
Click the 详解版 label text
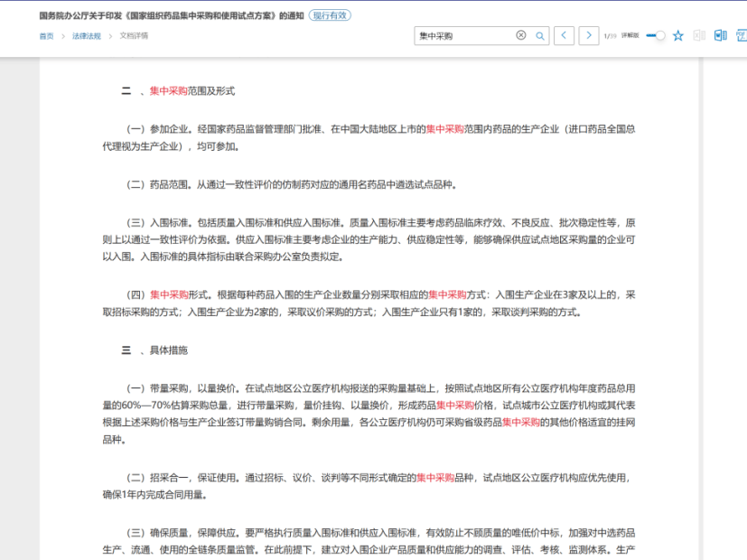(630, 36)
